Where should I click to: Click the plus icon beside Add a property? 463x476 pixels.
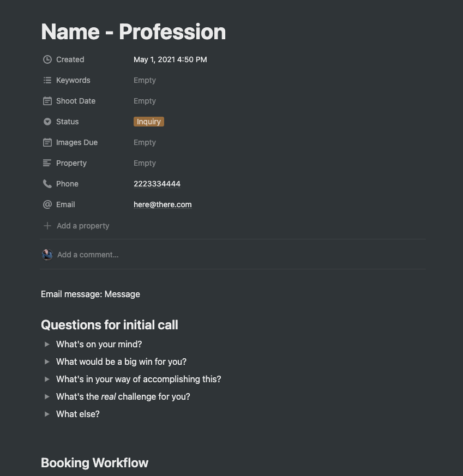pos(47,226)
